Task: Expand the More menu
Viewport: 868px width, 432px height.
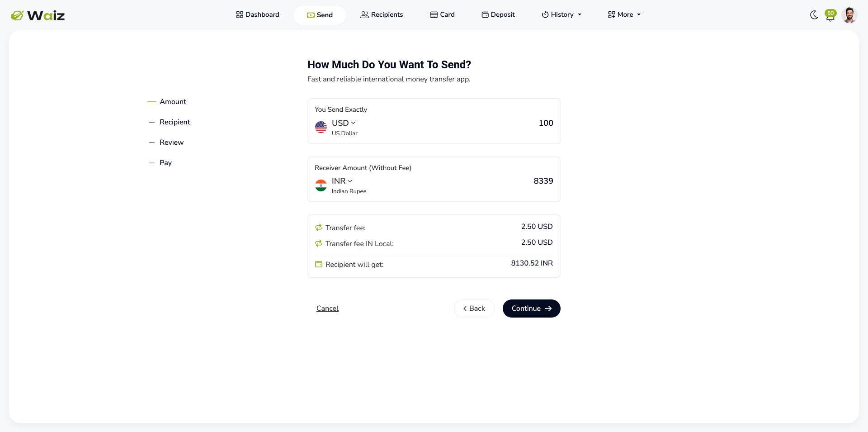Action: (624, 14)
